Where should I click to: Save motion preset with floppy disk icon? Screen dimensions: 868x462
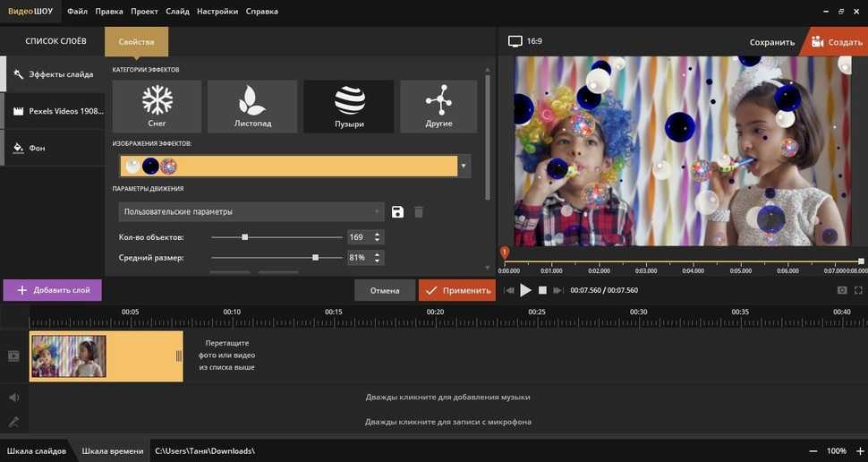coord(397,212)
